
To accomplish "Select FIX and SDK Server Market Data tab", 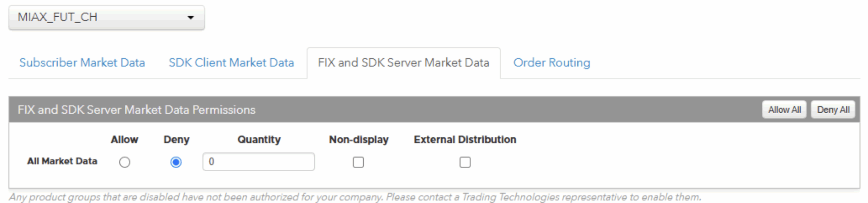I will click(x=404, y=63).
